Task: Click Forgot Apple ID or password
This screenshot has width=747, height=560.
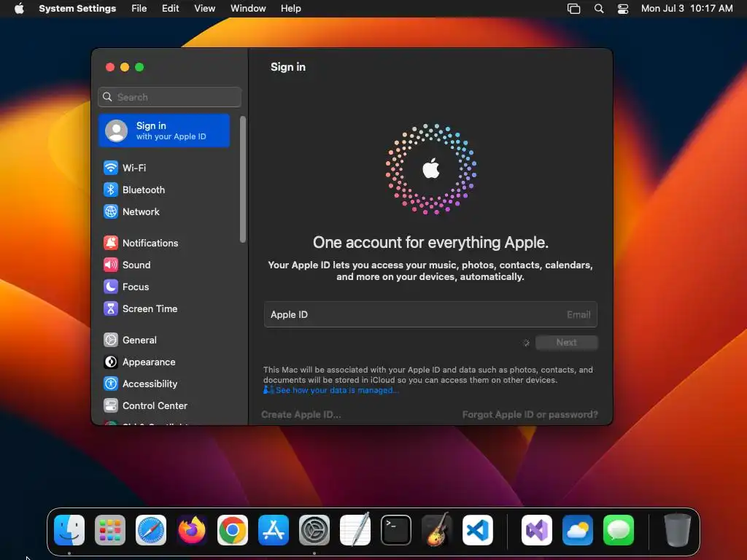Action: pos(530,414)
